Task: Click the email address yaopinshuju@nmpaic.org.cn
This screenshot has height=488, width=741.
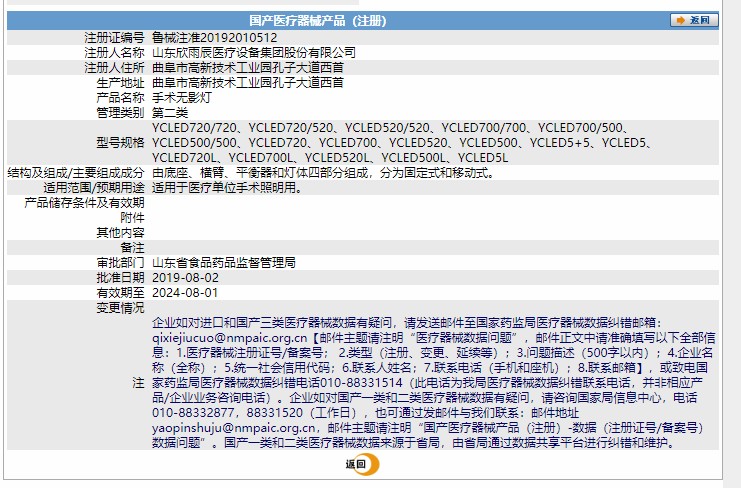Action: pyautogui.click(x=234, y=428)
